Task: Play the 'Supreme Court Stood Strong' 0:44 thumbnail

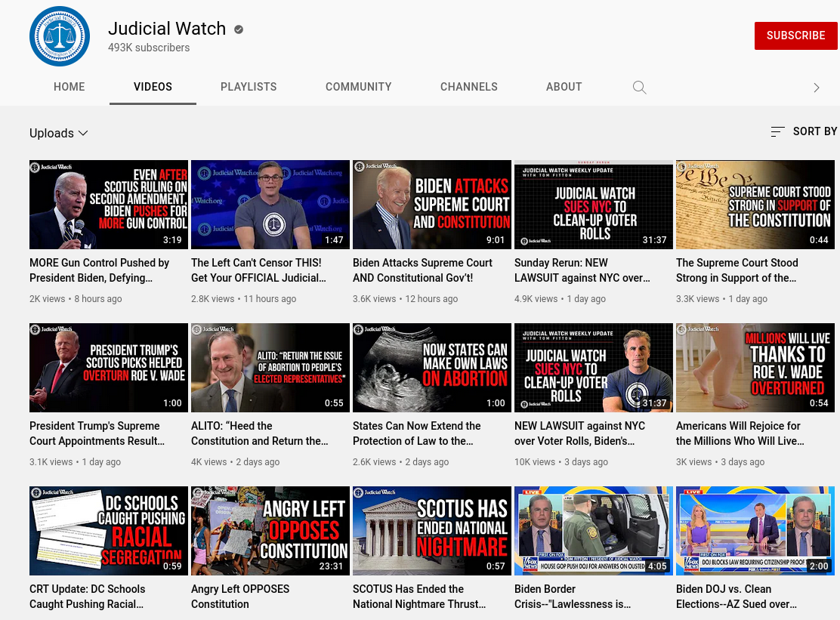Action: point(755,205)
